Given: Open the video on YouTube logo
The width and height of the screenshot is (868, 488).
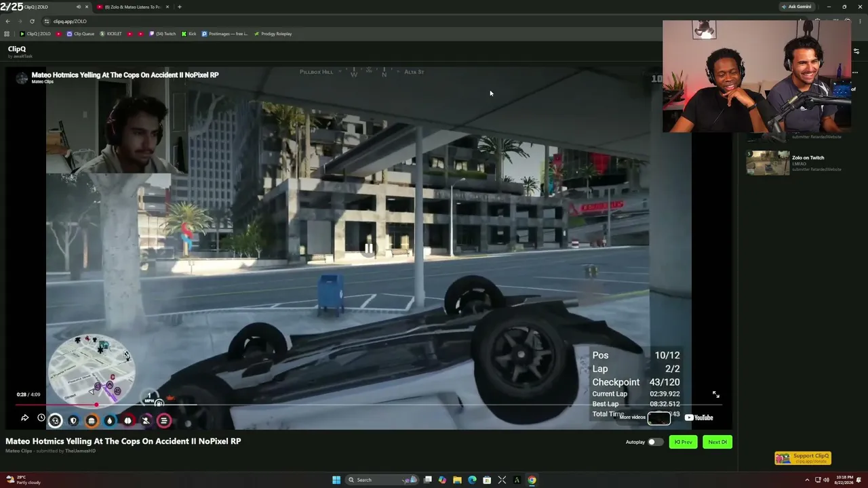Looking at the screenshot, I should [x=698, y=418].
